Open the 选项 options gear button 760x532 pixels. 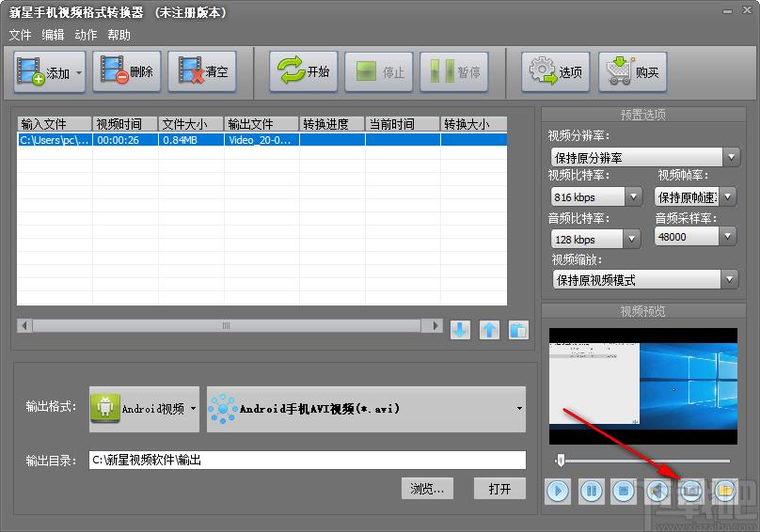point(556,71)
